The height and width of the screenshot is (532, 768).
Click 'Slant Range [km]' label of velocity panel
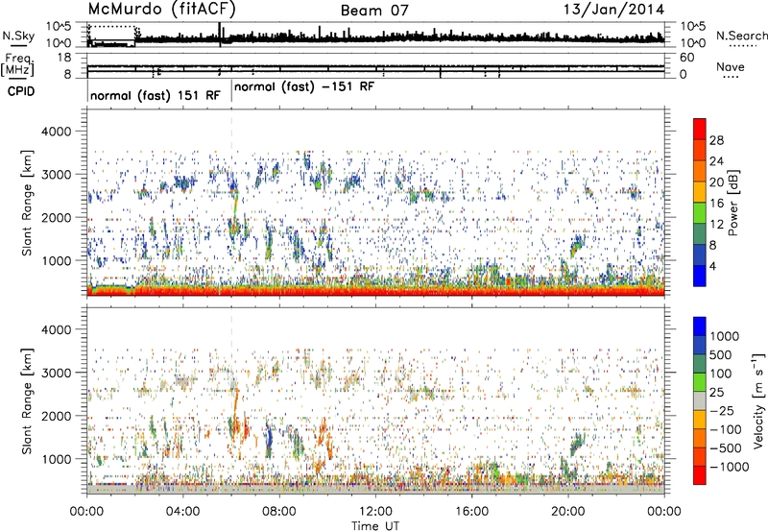[x=27, y=400]
